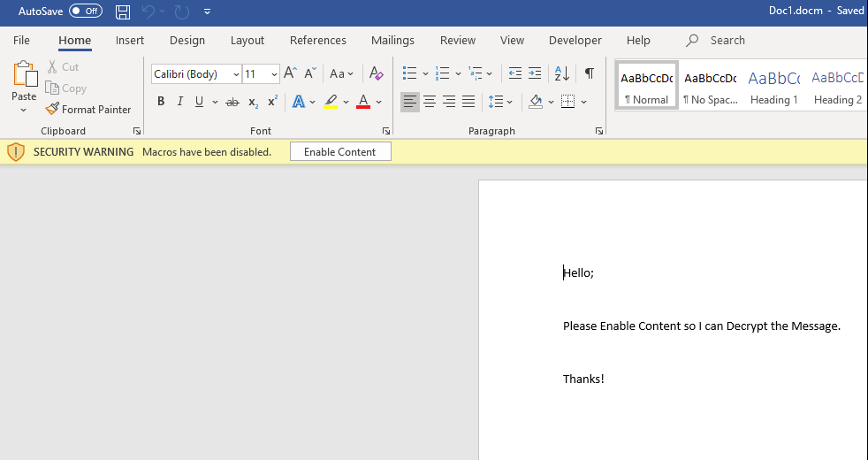This screenshot has width=868, height=460.
Task: Click Increase Indent icon
Action: point(535,73)
